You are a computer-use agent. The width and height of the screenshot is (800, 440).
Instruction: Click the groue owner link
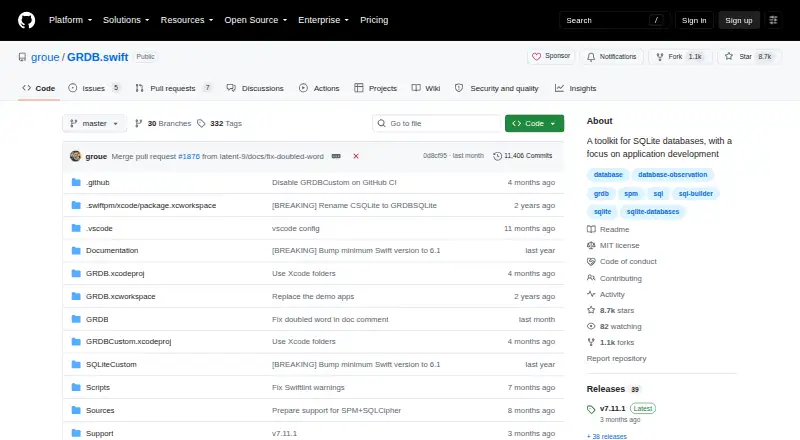pos(45,57)
